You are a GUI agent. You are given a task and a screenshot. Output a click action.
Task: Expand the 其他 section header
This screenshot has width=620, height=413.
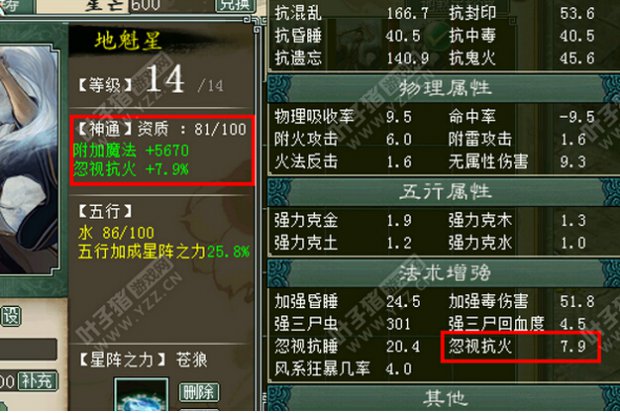point(444,399)
